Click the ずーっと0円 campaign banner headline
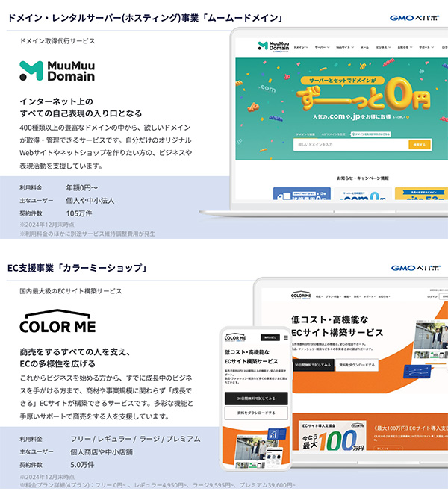This screenshot has width=448, height=500. point(364,96)
